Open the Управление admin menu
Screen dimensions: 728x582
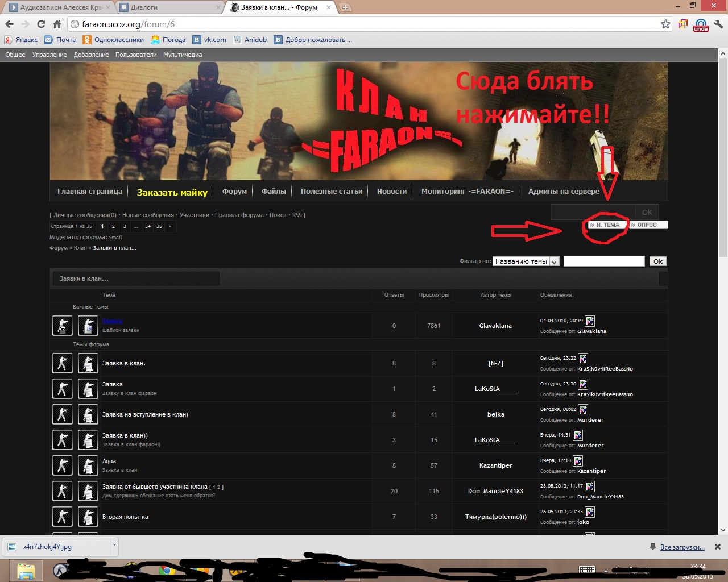click(49, 55)
